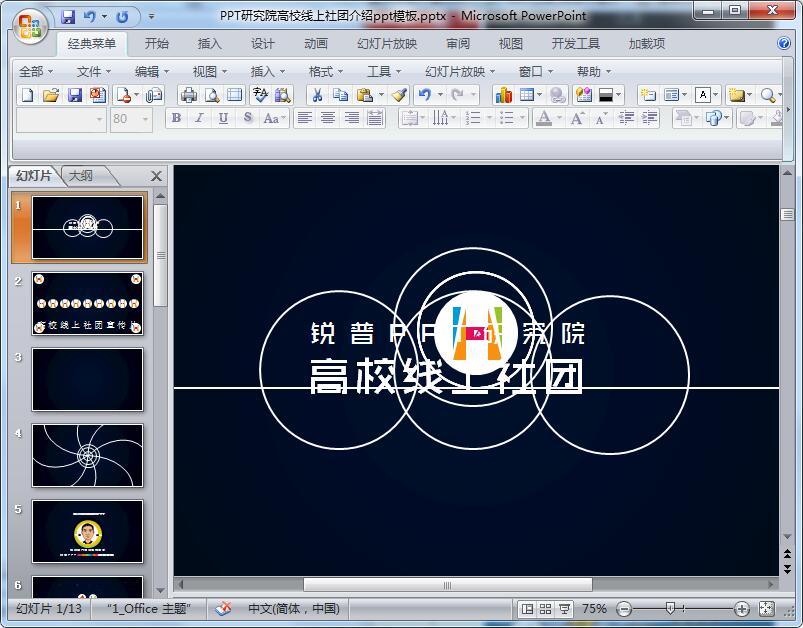Save with the toolbar floppy disk icon

75,95
